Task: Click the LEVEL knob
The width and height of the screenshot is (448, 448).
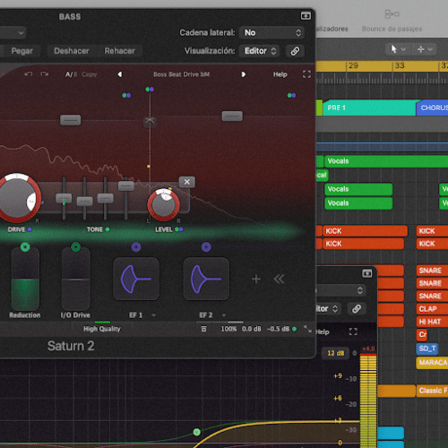Action: (x=163, y=204)
